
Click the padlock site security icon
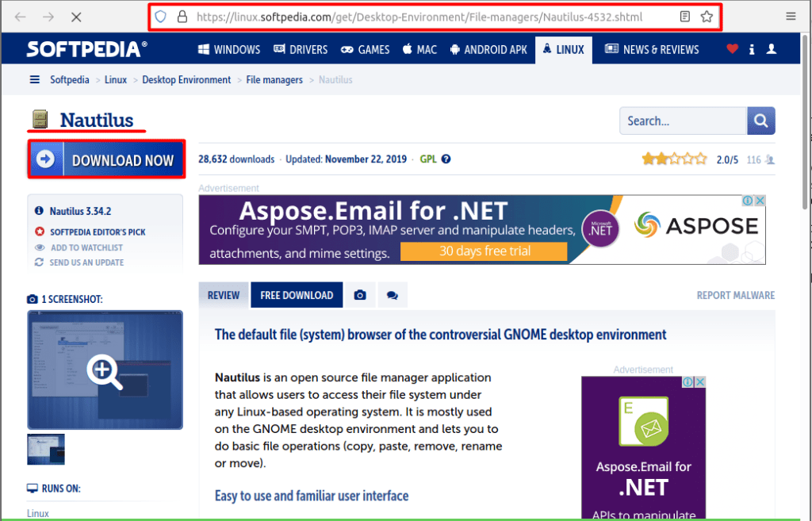182,17
